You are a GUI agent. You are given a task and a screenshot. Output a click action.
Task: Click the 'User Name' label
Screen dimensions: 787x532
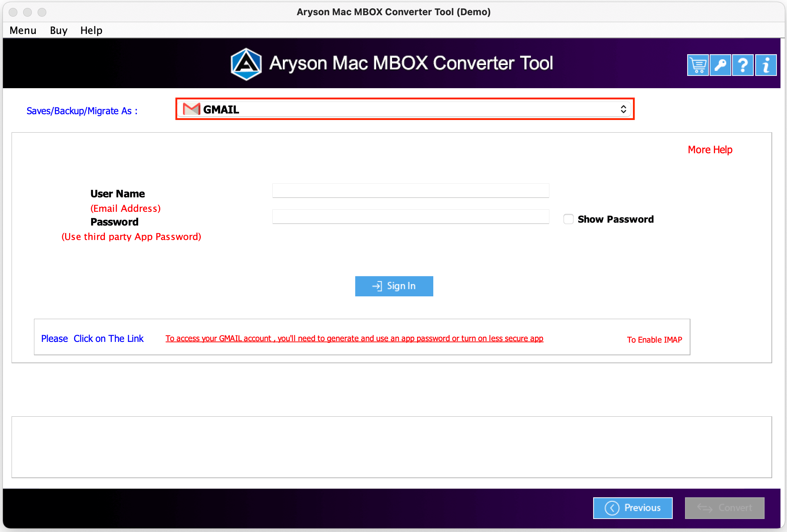coord(118,194)
